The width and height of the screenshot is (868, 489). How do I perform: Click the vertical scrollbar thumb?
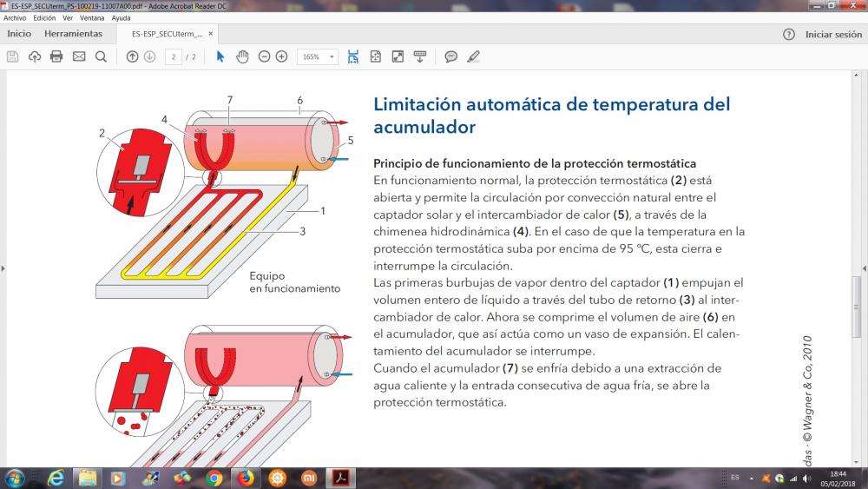[857, 307]
